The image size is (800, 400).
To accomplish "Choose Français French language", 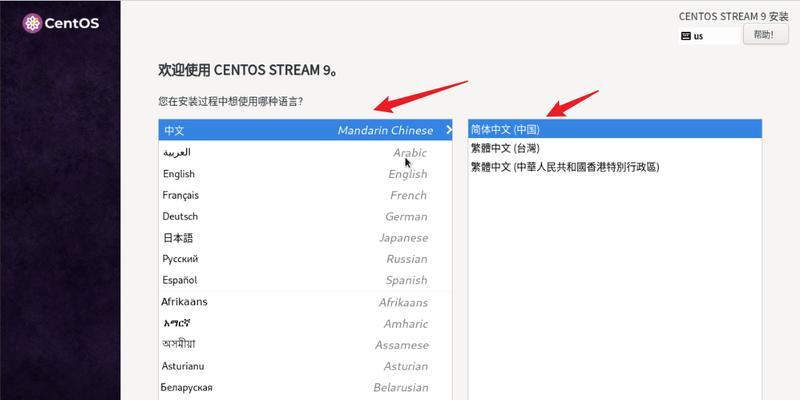I will [305, 195].
